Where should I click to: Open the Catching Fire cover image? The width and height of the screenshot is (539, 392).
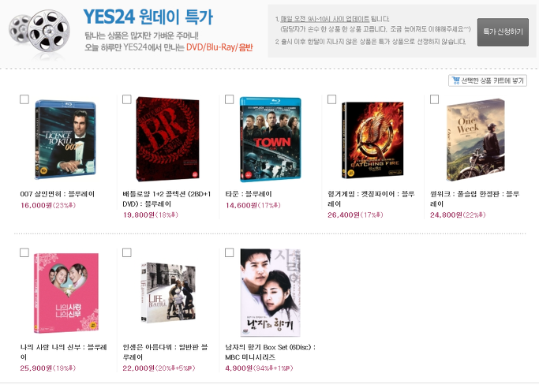point(372,140)
